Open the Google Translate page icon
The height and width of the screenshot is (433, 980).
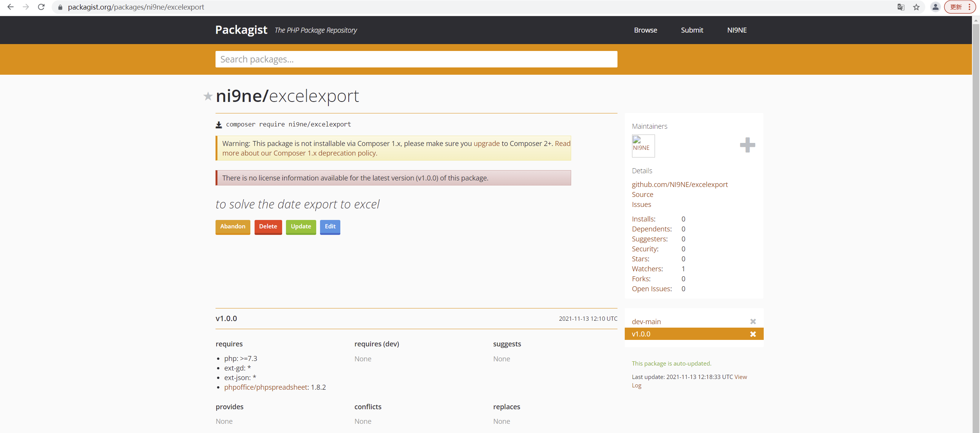(901, 7)
